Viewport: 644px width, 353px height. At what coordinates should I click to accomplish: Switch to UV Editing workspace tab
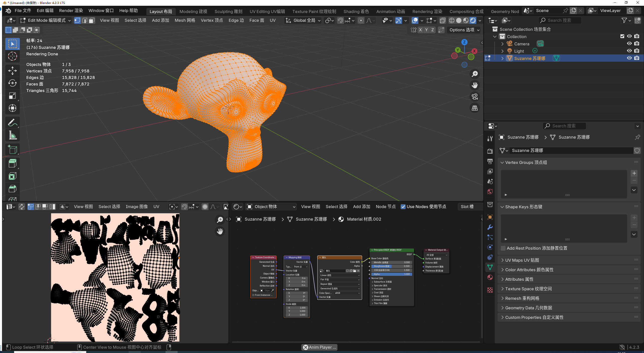click(267, 12)
